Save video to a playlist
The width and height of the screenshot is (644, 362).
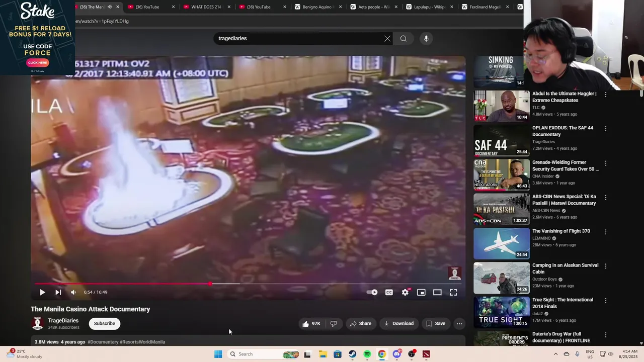tap(435, 324)
